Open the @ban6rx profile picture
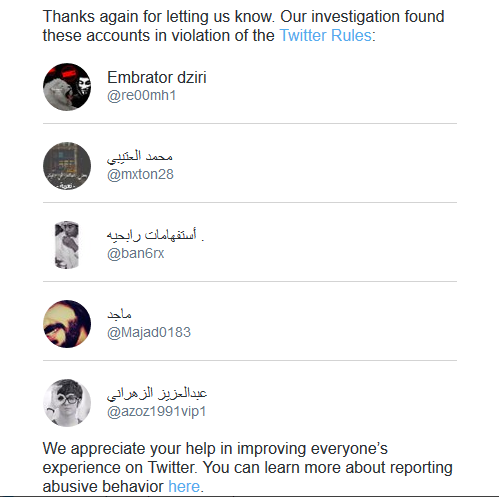Viewport: 499px width, 497px height. pyautogui.click(x=67, y=245)
